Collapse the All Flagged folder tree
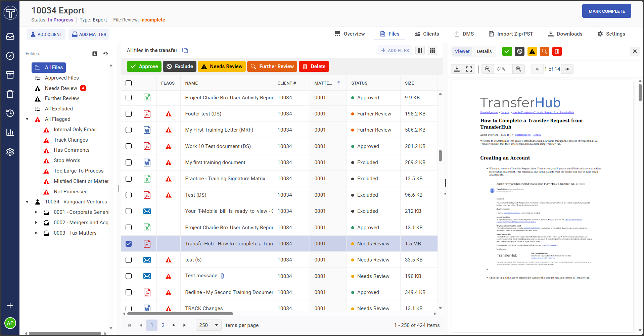This screenshot has height=336, width=644. pos(27,119)
